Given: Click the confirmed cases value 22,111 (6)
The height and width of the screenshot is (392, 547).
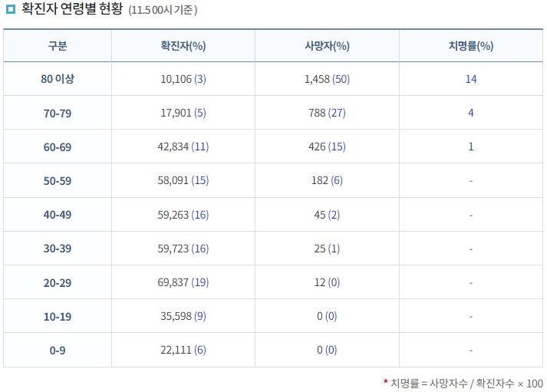Looking at the screenshot, I should 183,350.
